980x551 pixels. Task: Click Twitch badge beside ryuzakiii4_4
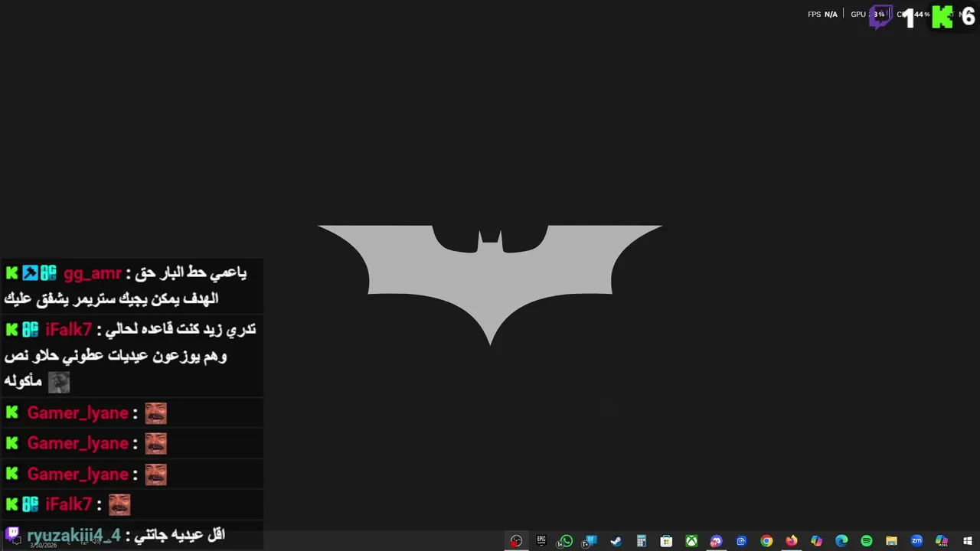coord(12,533)
